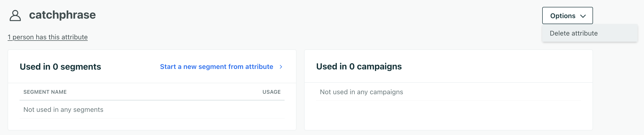Click the chevron arrow inside Options button
Screen dimensions: 644x135
tap(583, 16)
